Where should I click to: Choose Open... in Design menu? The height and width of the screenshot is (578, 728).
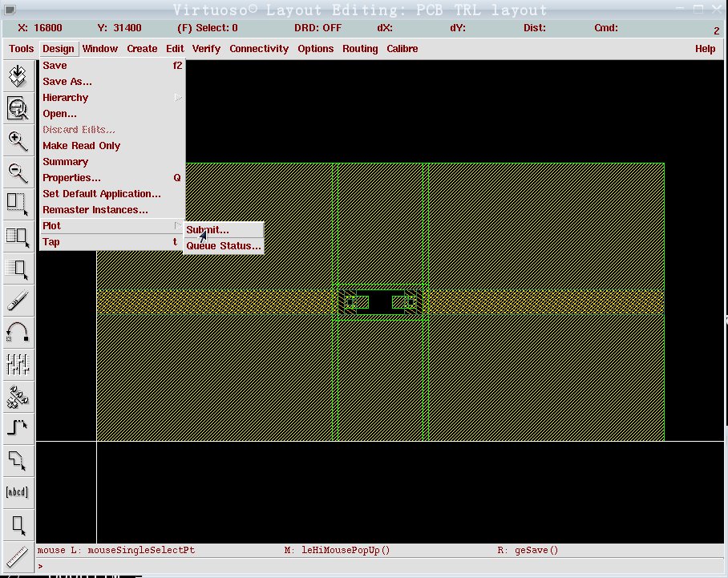[x=112, y=114]
